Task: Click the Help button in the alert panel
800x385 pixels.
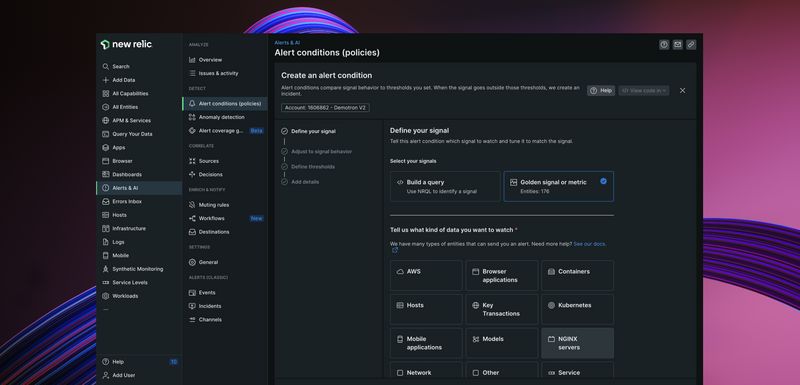Action: point(601,90)
